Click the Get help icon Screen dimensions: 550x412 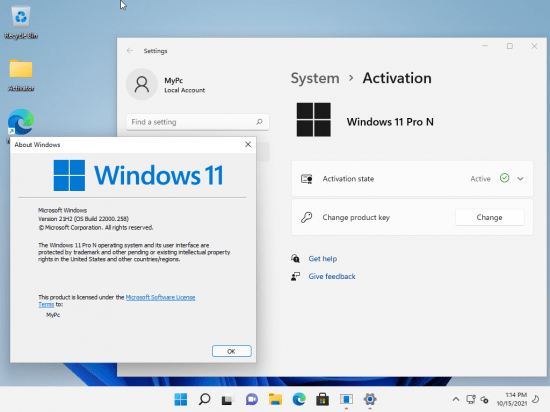click(x=295, y=259)
